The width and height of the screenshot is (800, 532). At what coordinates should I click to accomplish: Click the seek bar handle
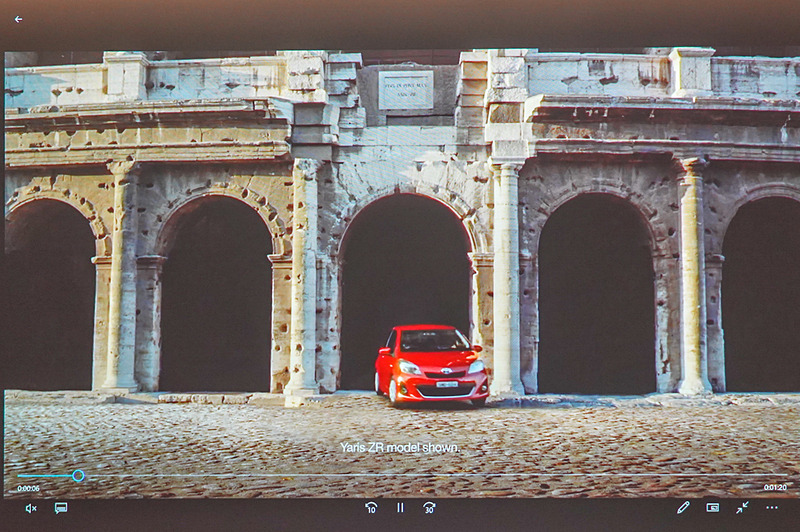(x=78, y=476)
